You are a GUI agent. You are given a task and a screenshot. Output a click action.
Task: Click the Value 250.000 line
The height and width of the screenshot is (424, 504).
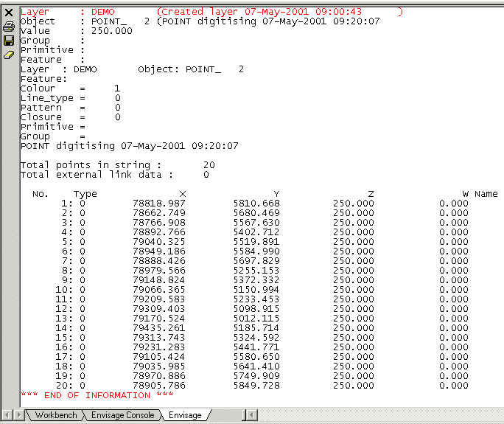tap(76, 31)
